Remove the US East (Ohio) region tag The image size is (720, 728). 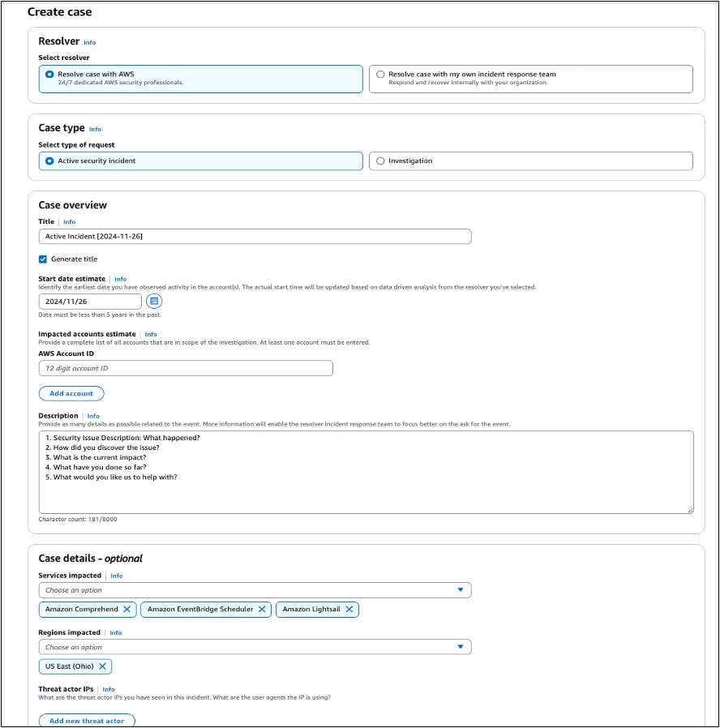(101, 666)
